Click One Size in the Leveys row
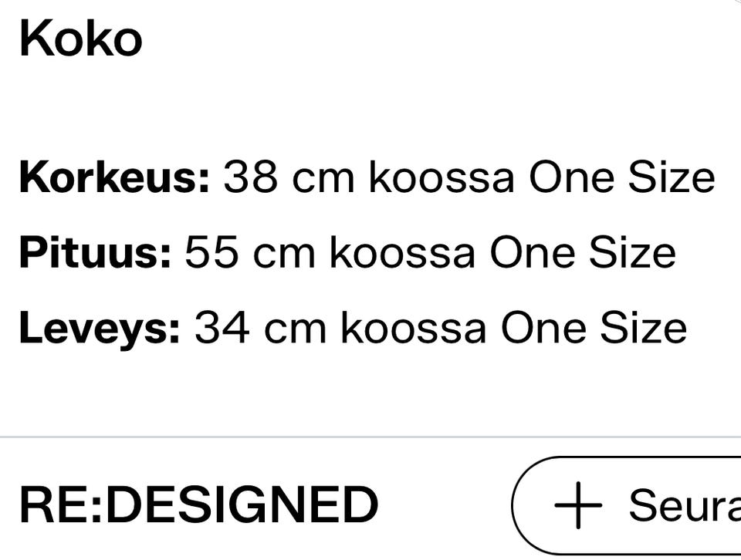The image size is (741, 560). pyautogui.click(x=594, y=328)
